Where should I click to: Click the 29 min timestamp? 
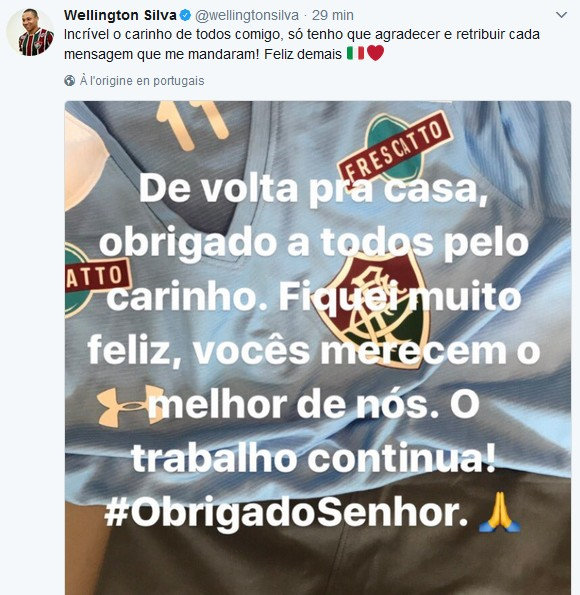[333, 16]
